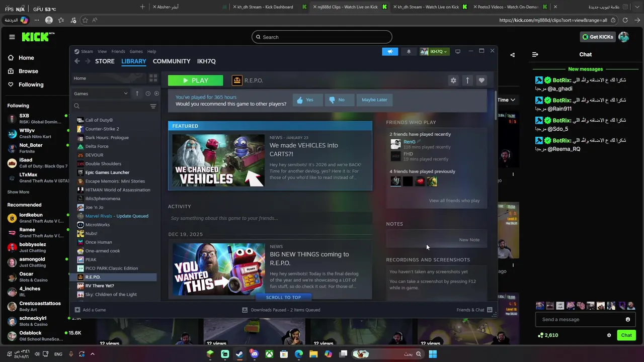The width and height of the screenshot is (644, 362).
Task: Click Add a Game
Action: [91, 310]
